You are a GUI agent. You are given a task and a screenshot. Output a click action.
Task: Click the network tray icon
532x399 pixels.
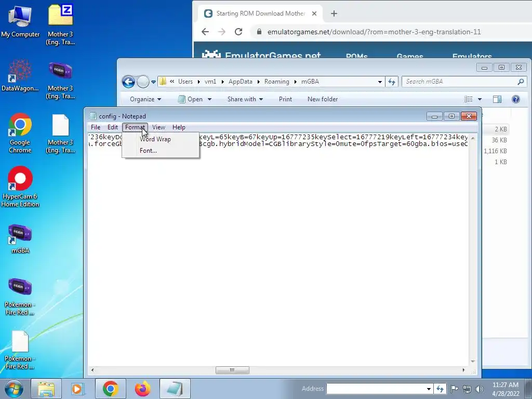pos(467,389)
